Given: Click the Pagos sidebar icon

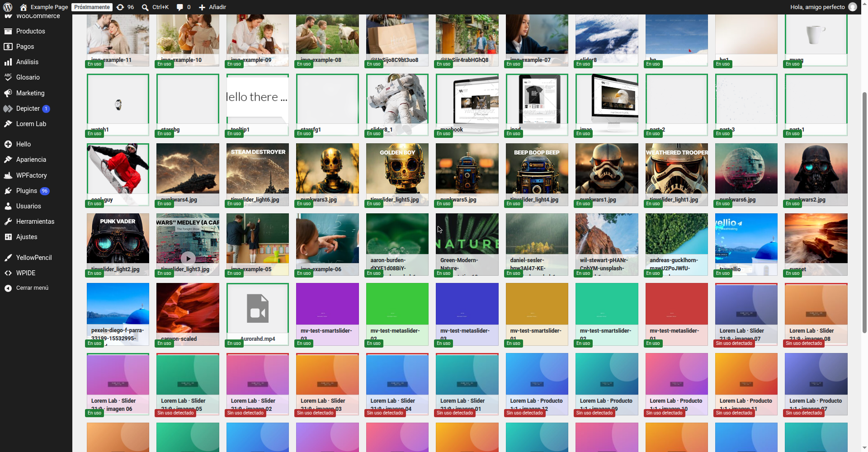Looking at the screenshot, I should pyautogui.click(x=8, y=47).
